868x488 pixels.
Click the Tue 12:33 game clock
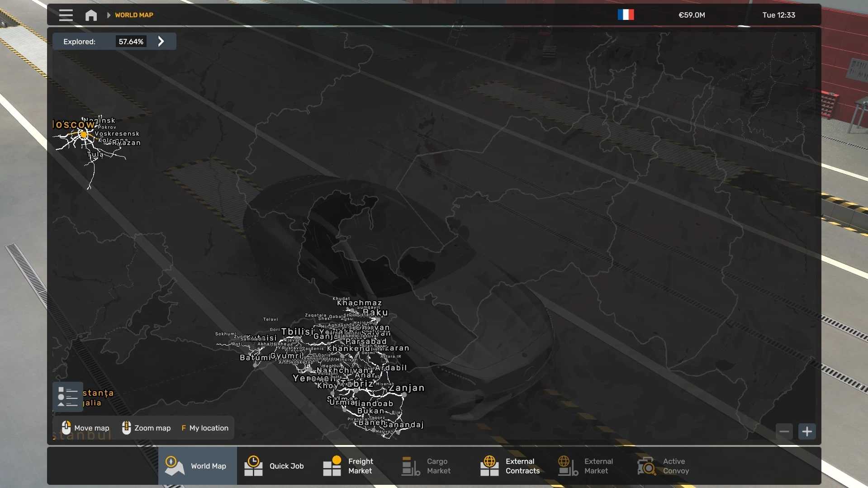(x=778, y=15)
